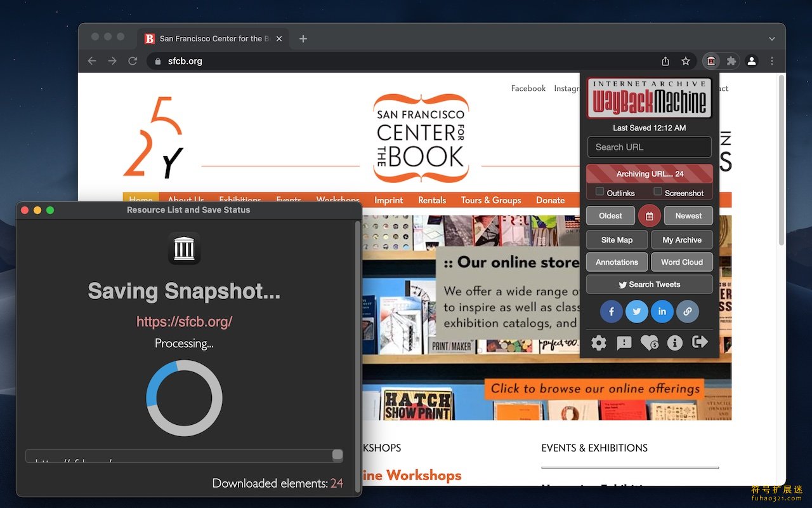Click the 'Downloaded elements: 24' status text
This screenshot has width=812, height=508.
tap(278, 483)
